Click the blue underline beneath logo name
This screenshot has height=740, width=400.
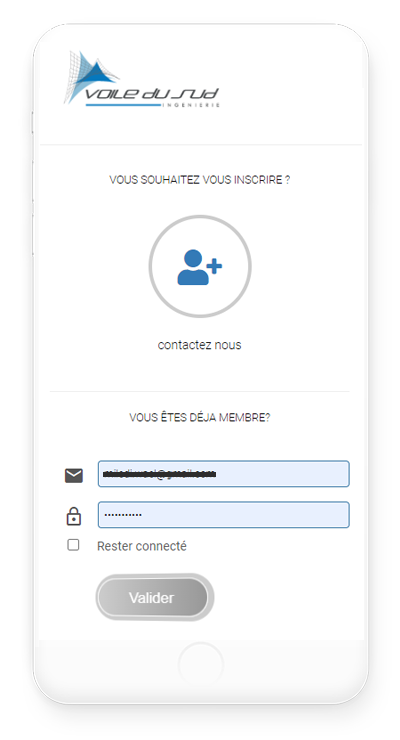tap(124, 105)
